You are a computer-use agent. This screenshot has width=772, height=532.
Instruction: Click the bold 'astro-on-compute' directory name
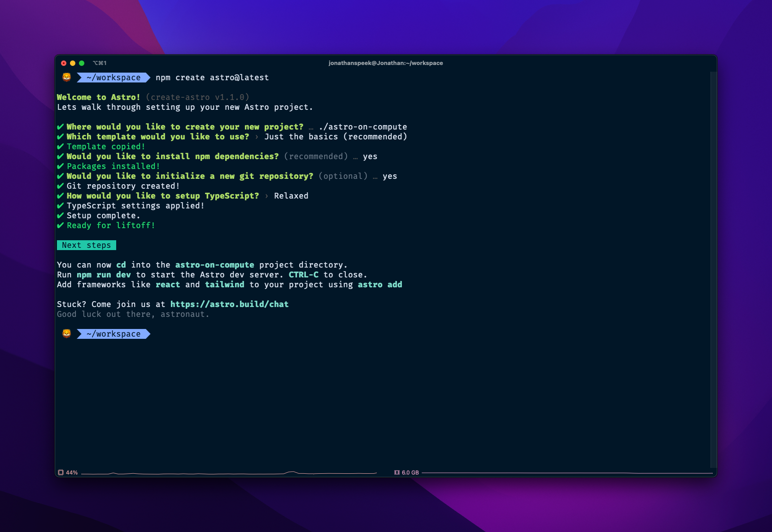(214, 265)
